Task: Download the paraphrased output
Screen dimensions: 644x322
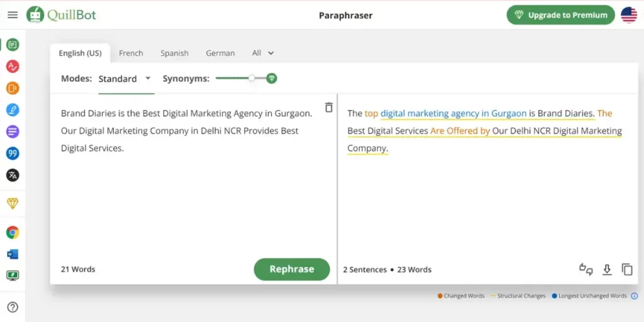Action: point(607,269)
